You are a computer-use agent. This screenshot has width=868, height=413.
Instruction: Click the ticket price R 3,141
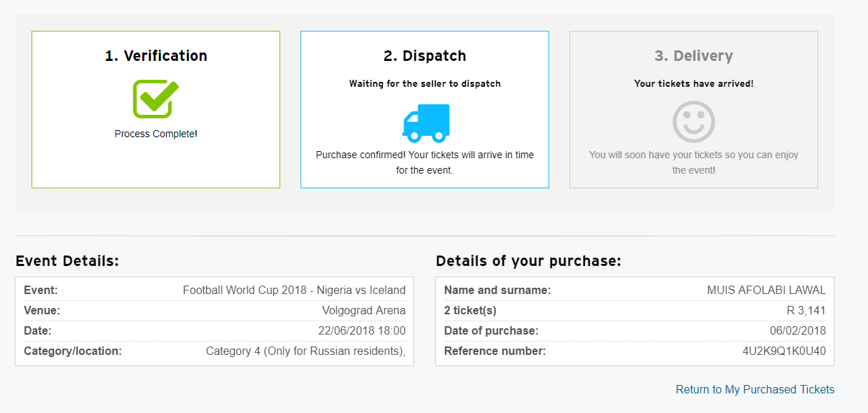click(x=805, y=311)
